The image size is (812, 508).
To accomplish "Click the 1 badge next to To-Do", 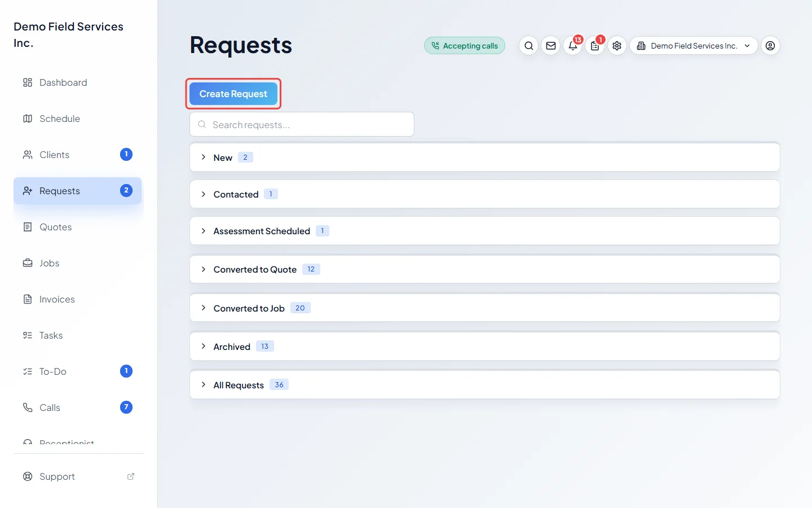I will click(126, 371).
